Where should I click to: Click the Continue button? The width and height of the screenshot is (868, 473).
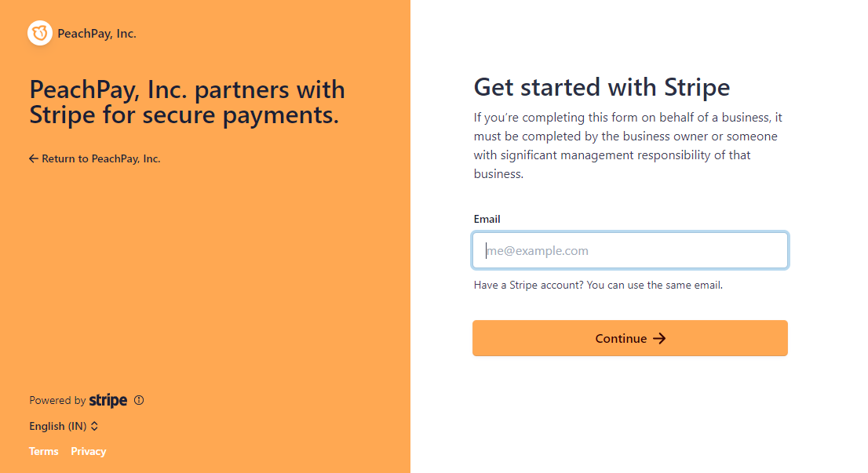point(630,338)
